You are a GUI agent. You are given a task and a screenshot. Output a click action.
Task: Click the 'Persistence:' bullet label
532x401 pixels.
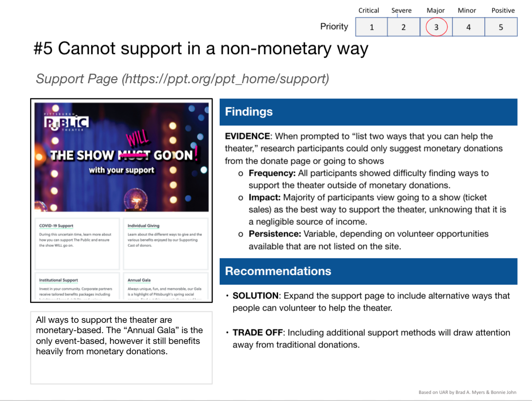(x=275, y=234)
